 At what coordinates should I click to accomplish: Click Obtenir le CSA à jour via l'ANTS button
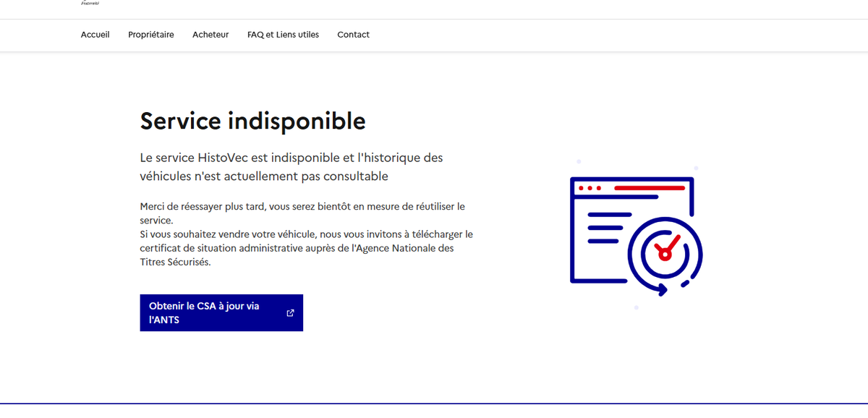221,312
